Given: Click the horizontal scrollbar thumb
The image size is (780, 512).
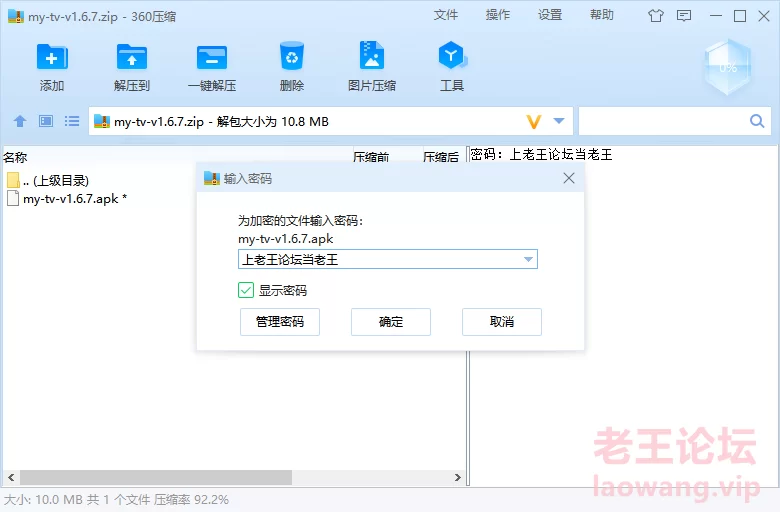Looking at the screenshot, I should pos(156,478).
